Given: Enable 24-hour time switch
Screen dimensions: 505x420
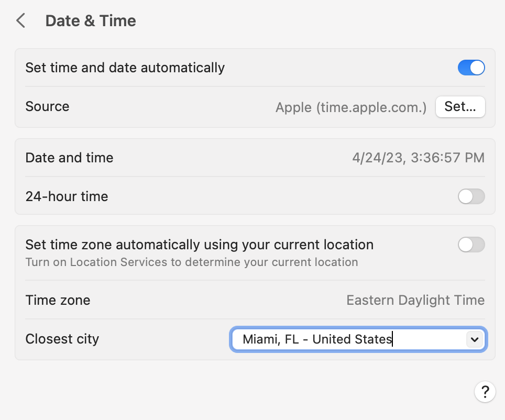Looking at the screenshot, I should tap(471, 197).
